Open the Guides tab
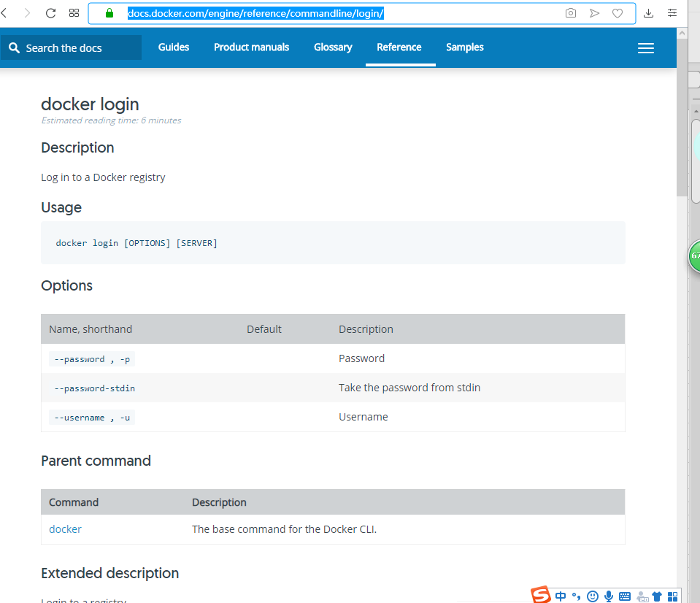Screen dimensions: 700x603 [x=174, y=47]
